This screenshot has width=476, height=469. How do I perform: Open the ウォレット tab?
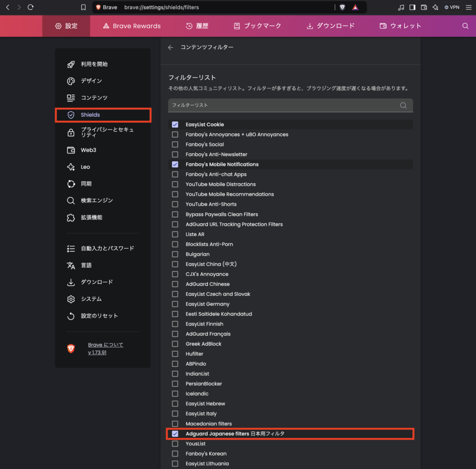pyautogui.click(x=400, y=26)
